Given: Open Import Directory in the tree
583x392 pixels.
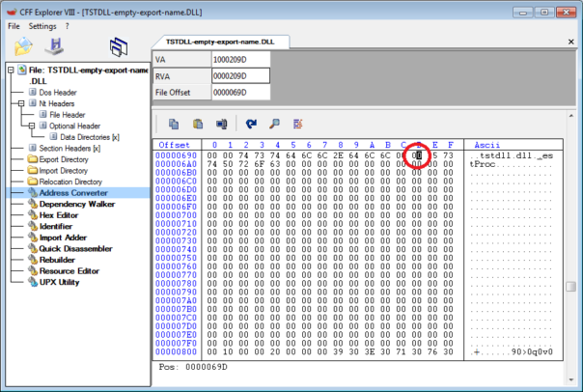Looking at the screenshot, I should click(x=63, y=170).
